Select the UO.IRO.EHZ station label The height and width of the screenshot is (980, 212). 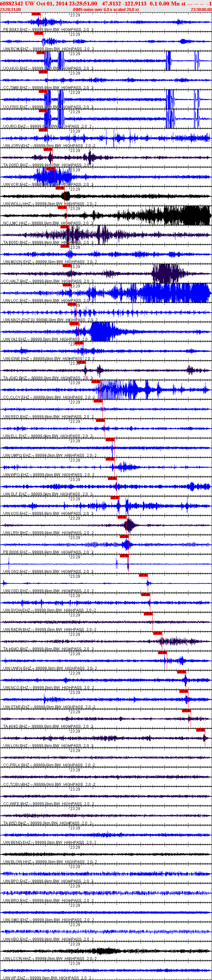point(47,126)
